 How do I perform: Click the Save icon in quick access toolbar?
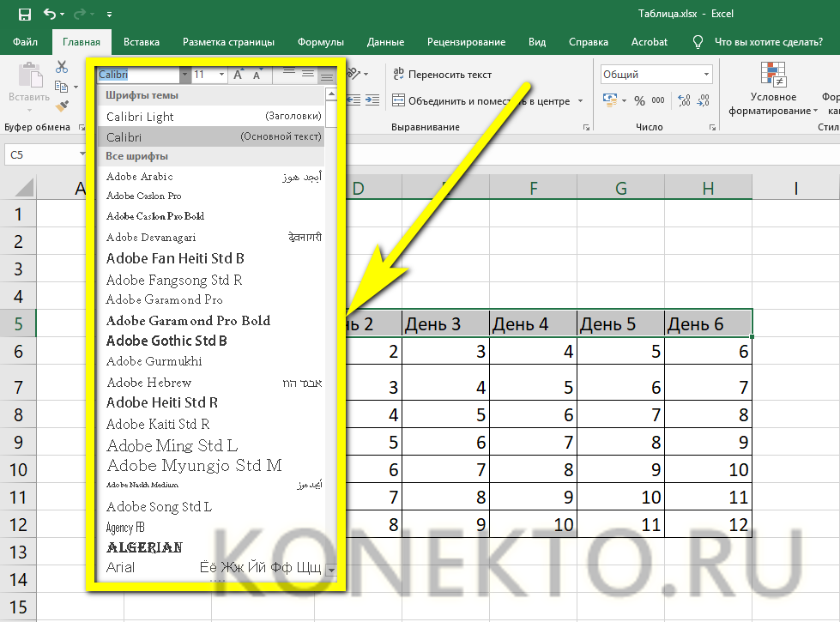[x=24, y=15]
